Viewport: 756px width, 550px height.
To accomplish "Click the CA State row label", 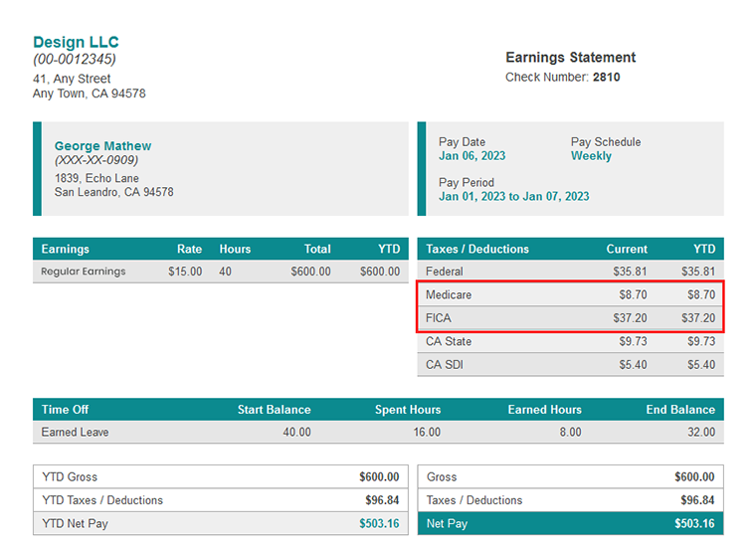I will click(x=449, y=341).
